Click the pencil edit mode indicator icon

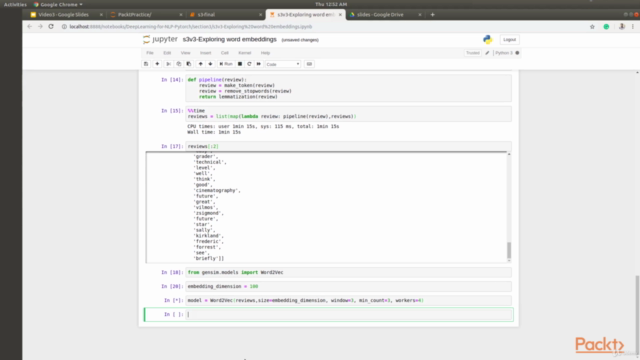[487, 53]
